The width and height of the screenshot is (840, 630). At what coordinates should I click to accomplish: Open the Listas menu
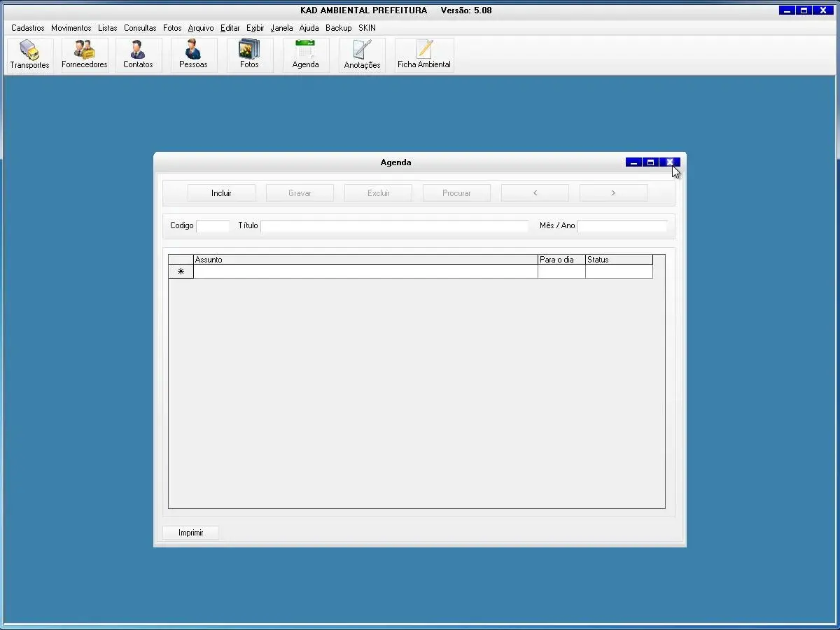click(x=108, y=28)
